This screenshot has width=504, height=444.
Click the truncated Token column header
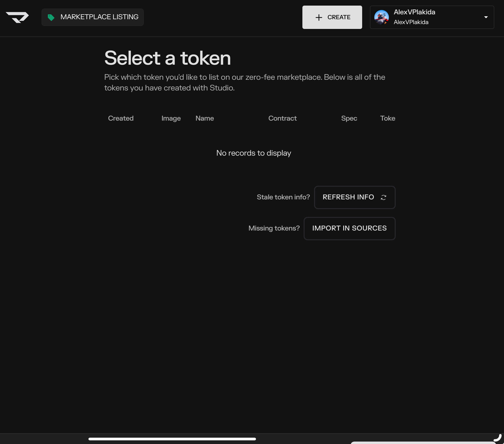tap(387, 118)
